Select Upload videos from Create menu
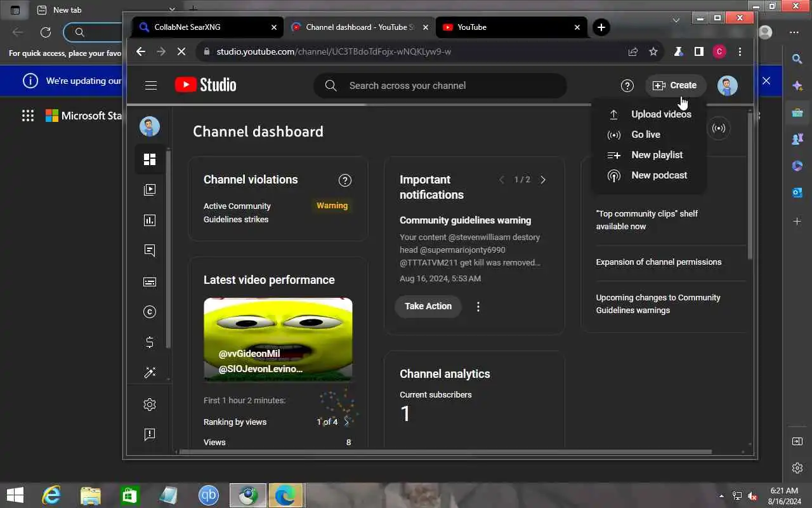 (x=648, y=114)
